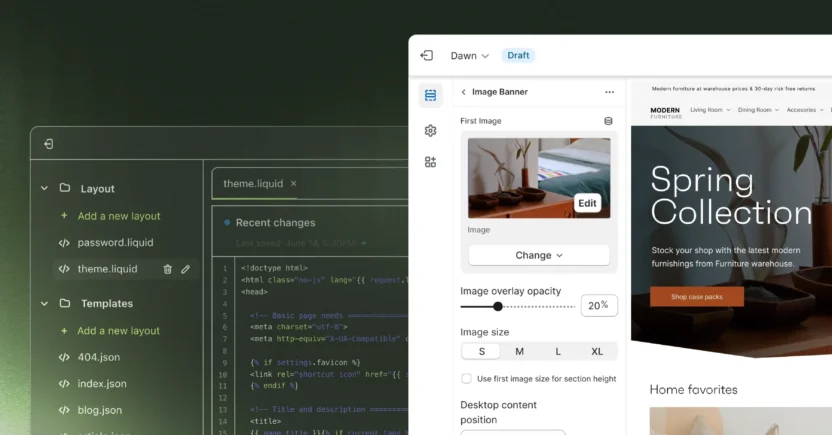832x435 pixels.
Task: Open the Sections panel icon in sidebar
Action: tap(430, 96)
